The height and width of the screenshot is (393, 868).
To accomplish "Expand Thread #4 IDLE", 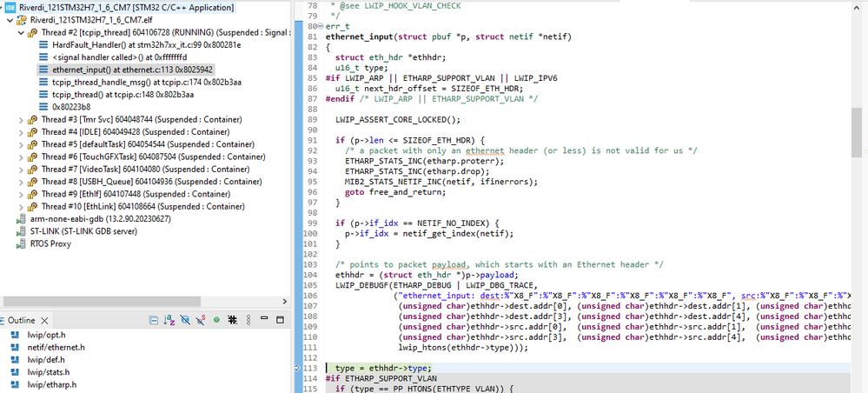I will (x=21, y=132).
